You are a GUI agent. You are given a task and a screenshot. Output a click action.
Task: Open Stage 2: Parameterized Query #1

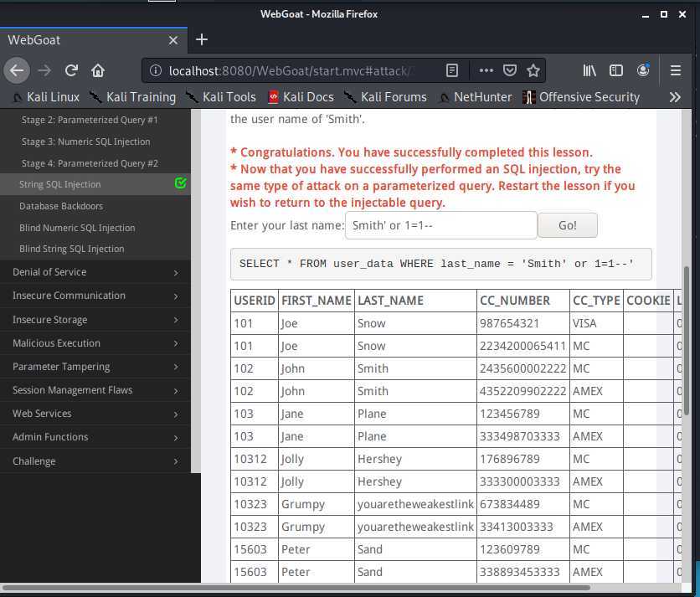(90, 120)
